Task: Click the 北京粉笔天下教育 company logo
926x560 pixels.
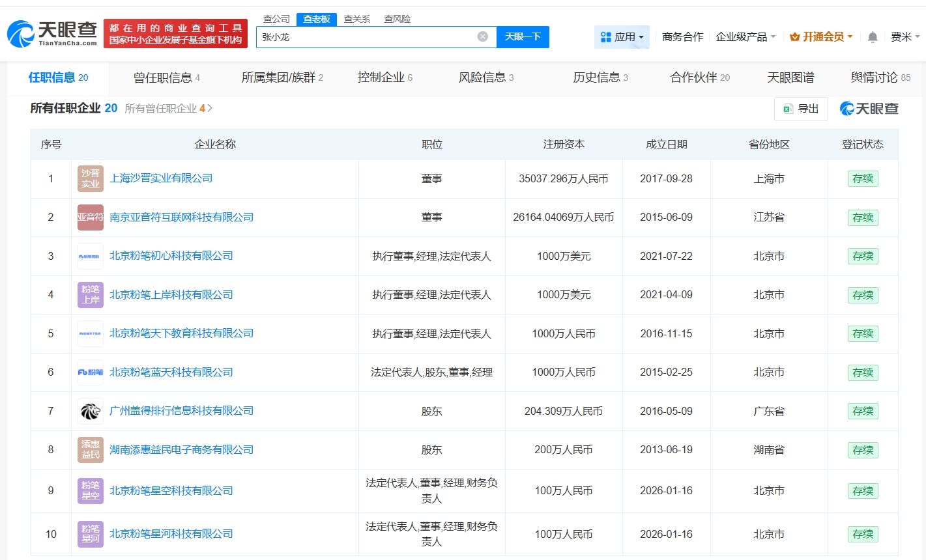Action: tap(91, 333)
